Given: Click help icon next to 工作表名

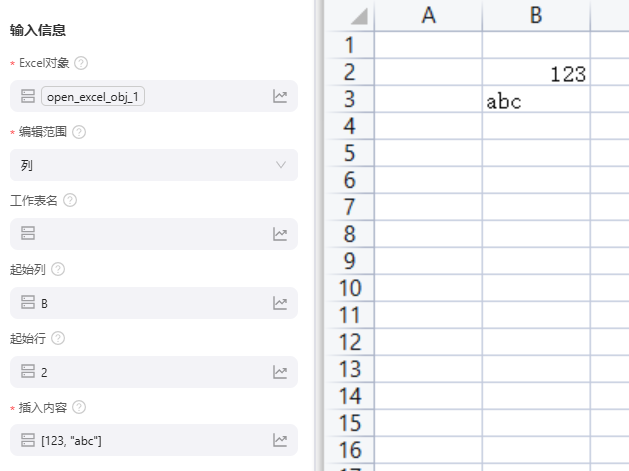Looking at the screenshot, I should coord(70,200).
